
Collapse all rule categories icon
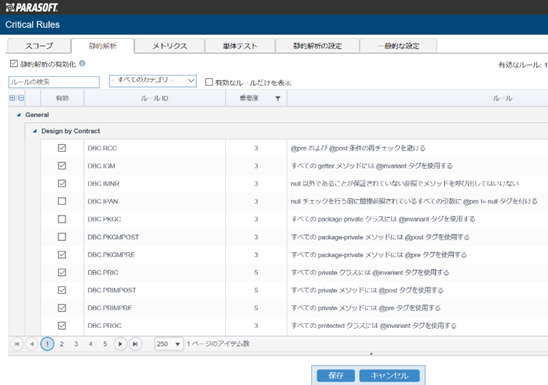[21, 98]
